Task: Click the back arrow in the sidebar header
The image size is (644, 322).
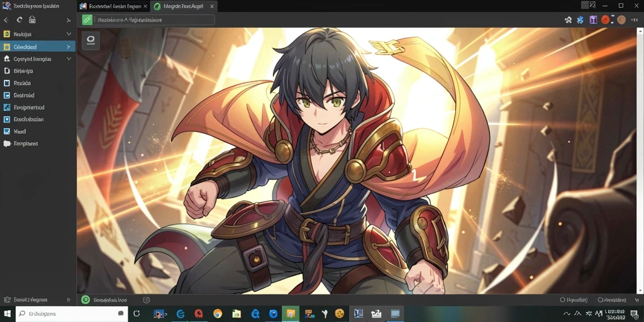Action: tap(6, 19)
